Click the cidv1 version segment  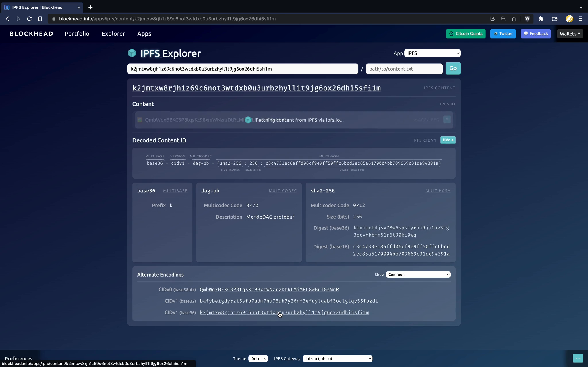click(178, 163)
